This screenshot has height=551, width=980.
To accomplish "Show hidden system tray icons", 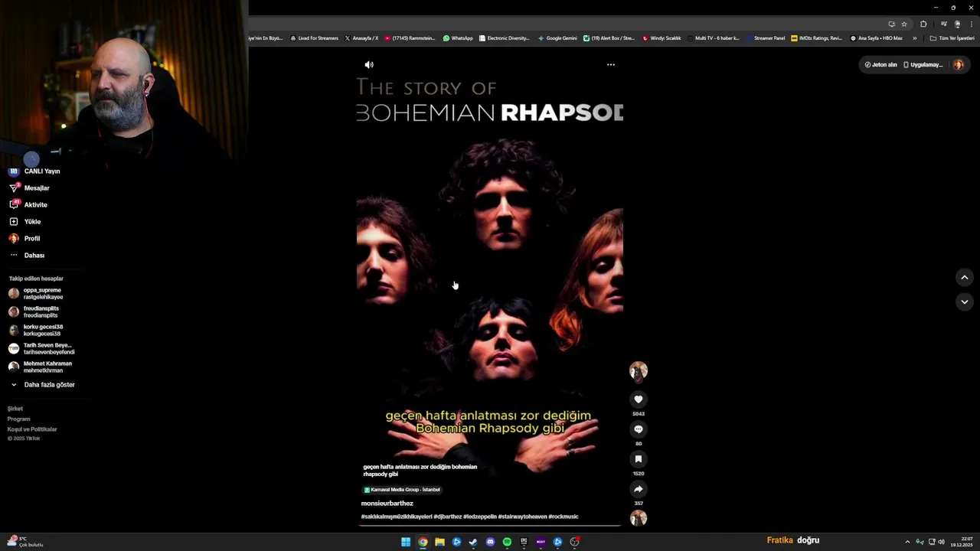I will [907, 542].
